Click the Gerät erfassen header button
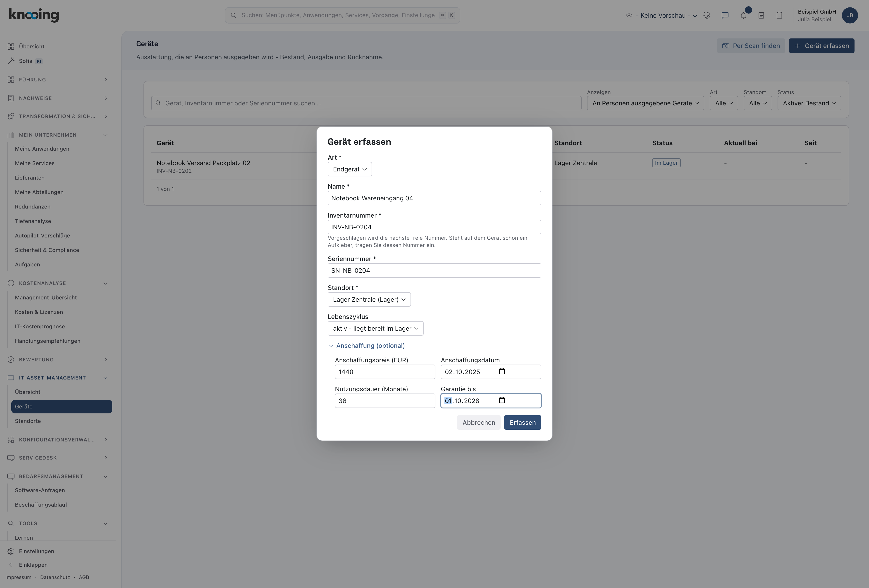Viewport: 869px width, 588px height. 821,46
